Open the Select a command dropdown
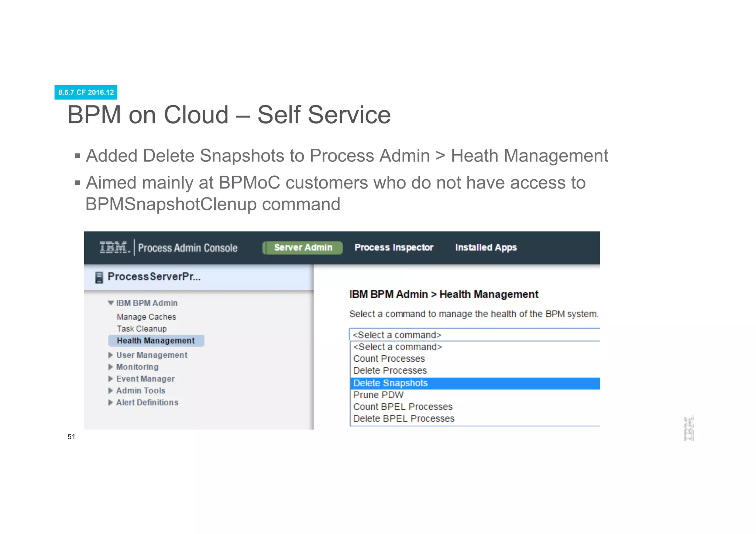This screenshot has height=534, width=756. point(475,335)
